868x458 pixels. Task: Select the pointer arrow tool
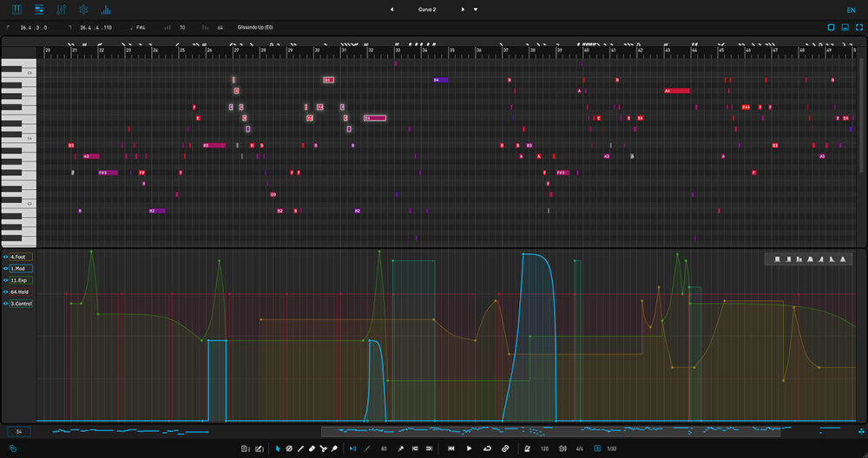pos(278,448)
